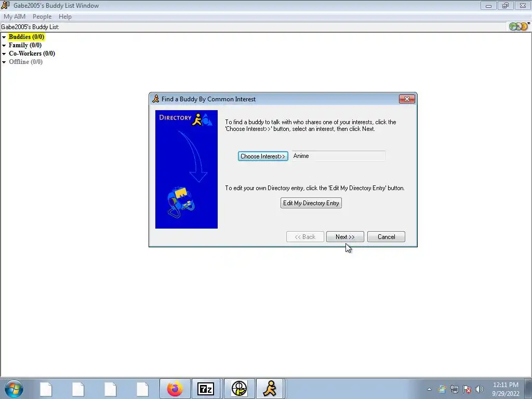Click the Action Center flag icon

pyautogui.click(x=467, y=389)
